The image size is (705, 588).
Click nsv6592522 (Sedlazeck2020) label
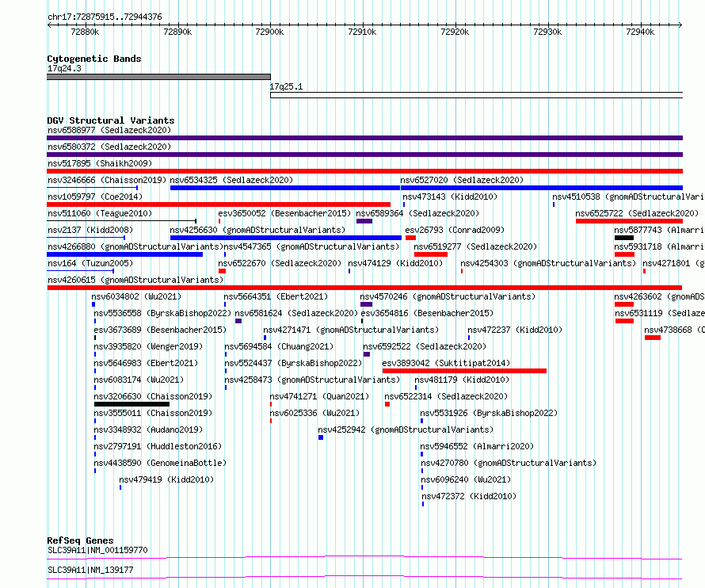[x=425, y=346]
